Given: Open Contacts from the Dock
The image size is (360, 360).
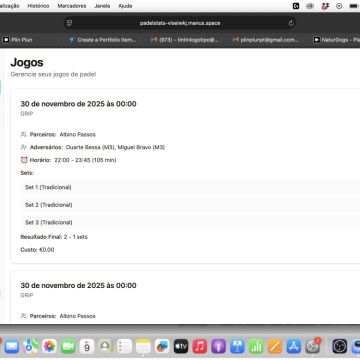Looking at the screenshot, I should (106, 346).
